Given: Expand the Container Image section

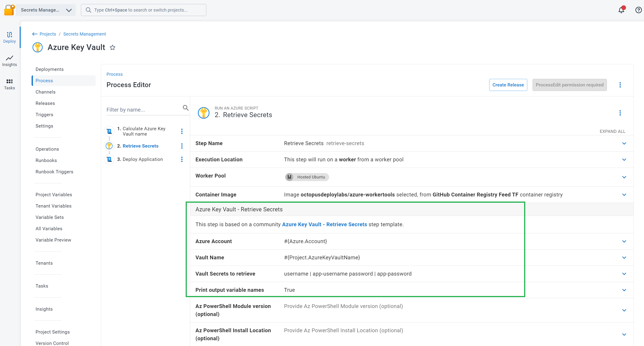Looking at the screenshot, I should tap(624, 195).
